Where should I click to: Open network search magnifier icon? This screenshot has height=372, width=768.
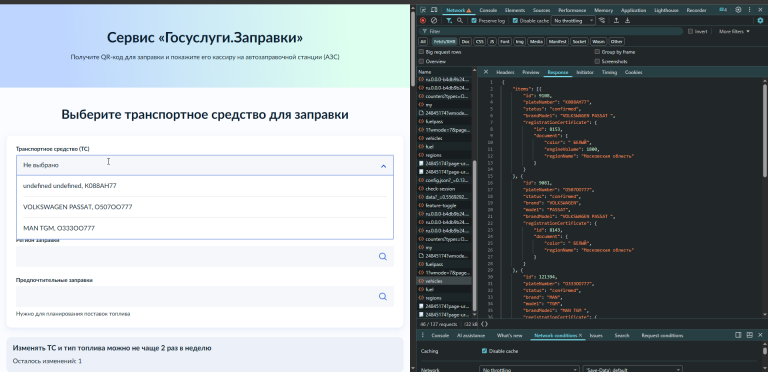[x=460, y=21]
